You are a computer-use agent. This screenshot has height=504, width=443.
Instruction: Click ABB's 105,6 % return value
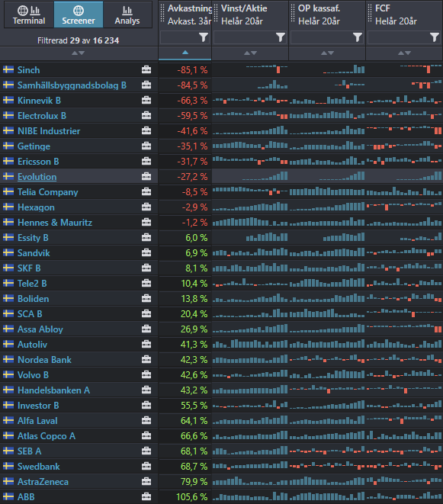click(192, 497)
